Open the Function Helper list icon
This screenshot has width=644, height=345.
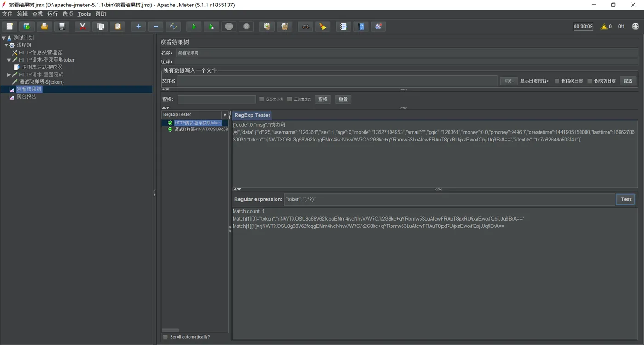click(x=343, y=27)
